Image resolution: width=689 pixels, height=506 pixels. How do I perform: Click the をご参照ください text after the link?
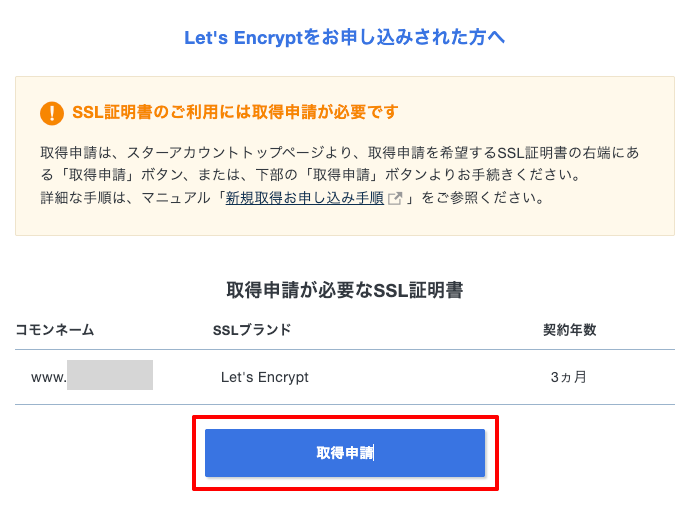pos(481,198)
